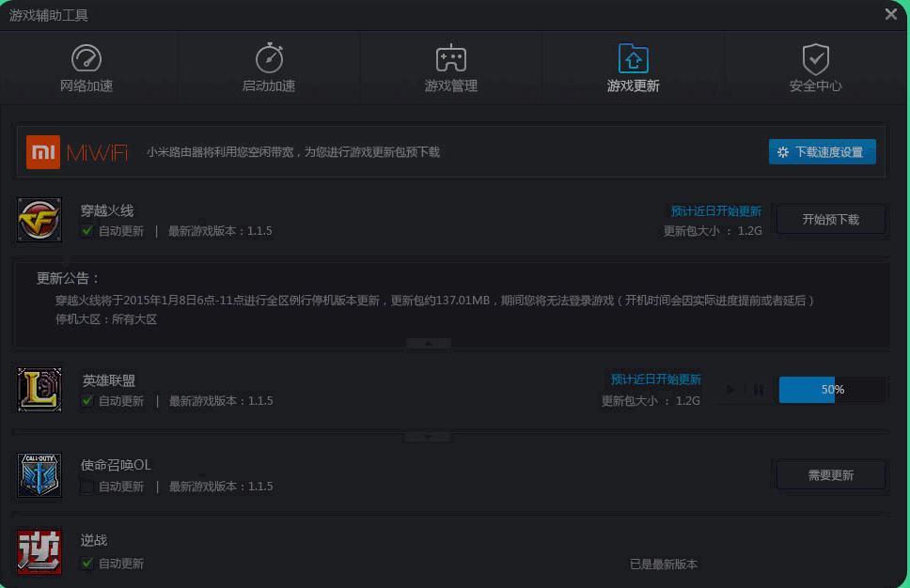Viewport: 910px width, 588px height.
Task: Click 更新包大小 1.2G for 英雄联盟
Action: click(x=651, y=401)
